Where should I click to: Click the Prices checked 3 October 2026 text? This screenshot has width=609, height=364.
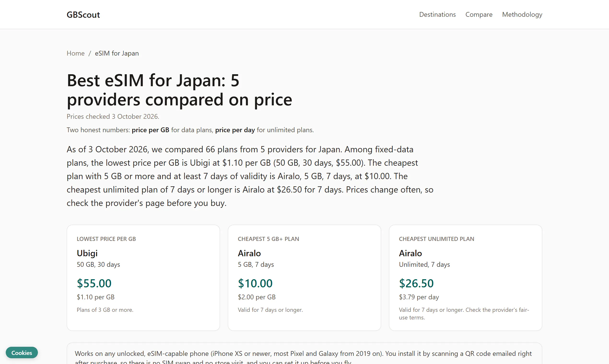coord(113,117)
